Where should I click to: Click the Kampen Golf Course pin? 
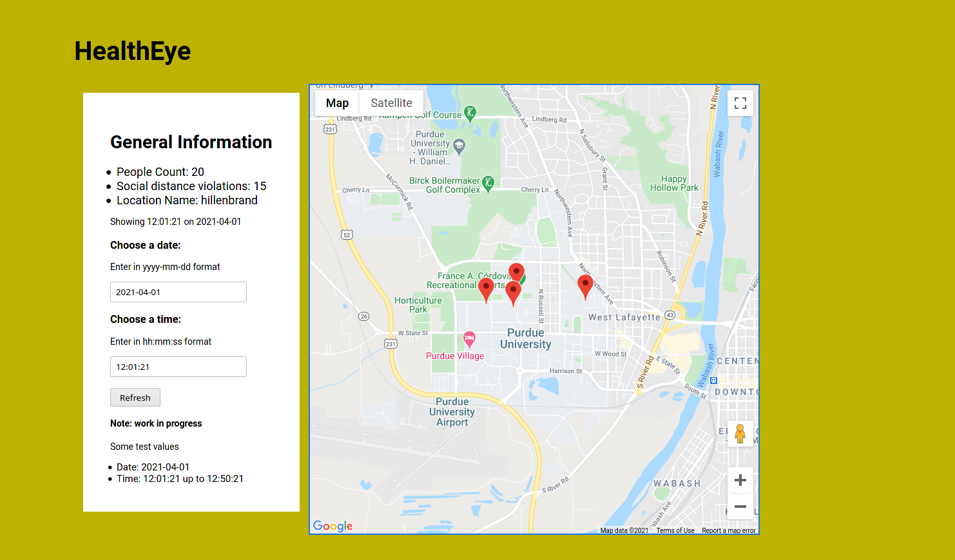coord(470,114)
